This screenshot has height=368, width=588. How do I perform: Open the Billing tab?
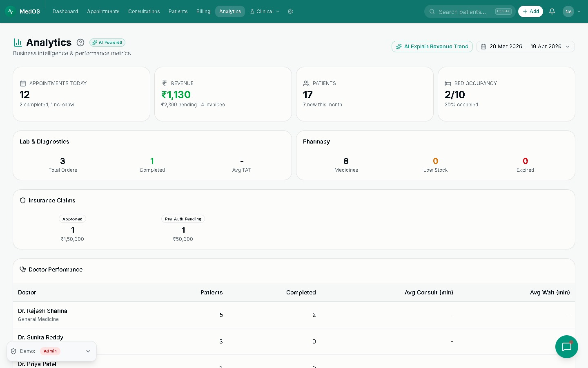(203, 11)
